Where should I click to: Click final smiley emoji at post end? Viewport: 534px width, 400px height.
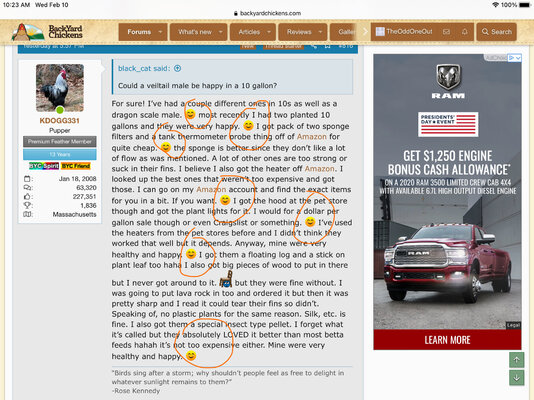point(191,356)
